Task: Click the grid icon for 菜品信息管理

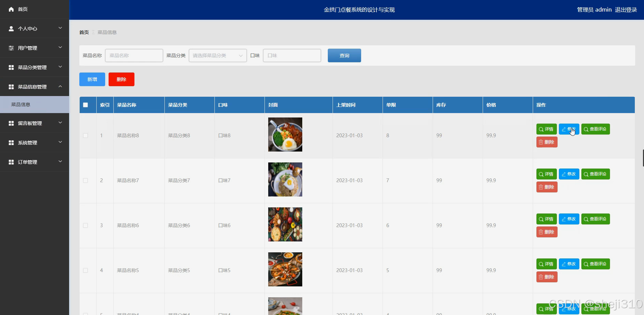Action: pyautogui.click(x=11, y=87)
